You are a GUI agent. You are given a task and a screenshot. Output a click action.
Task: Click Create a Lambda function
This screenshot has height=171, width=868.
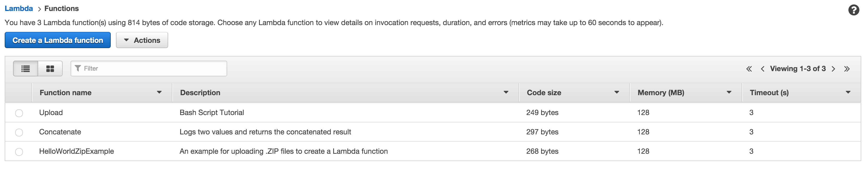tap(57, 40)
